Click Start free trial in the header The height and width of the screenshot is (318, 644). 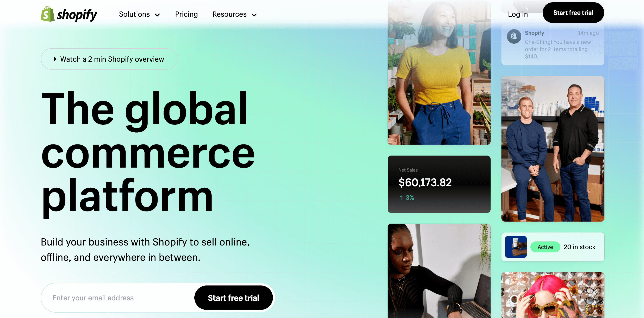573,13
